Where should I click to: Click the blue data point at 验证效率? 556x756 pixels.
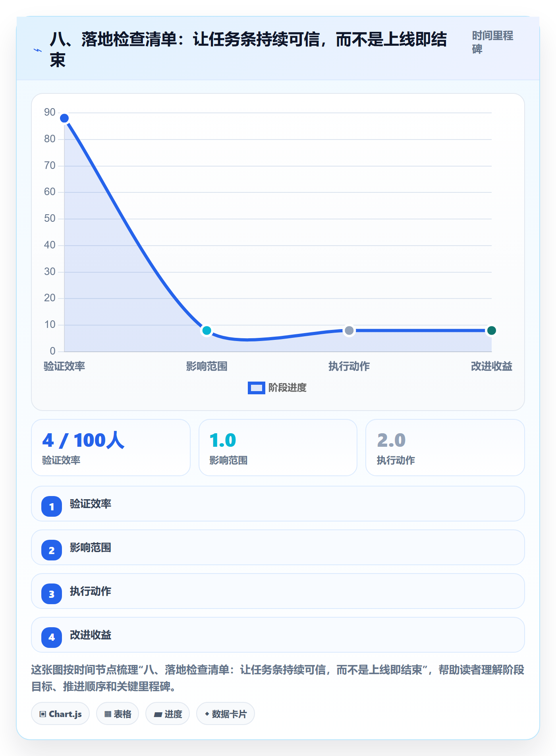64,118
